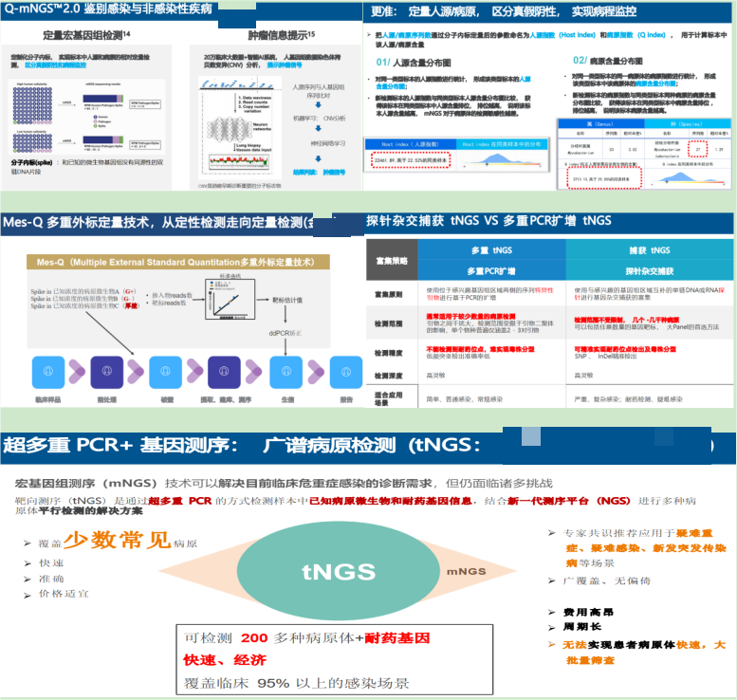Click the ddPCR校正 label
Viewport: 737px width, 700px height.
[x=286, y=333]
